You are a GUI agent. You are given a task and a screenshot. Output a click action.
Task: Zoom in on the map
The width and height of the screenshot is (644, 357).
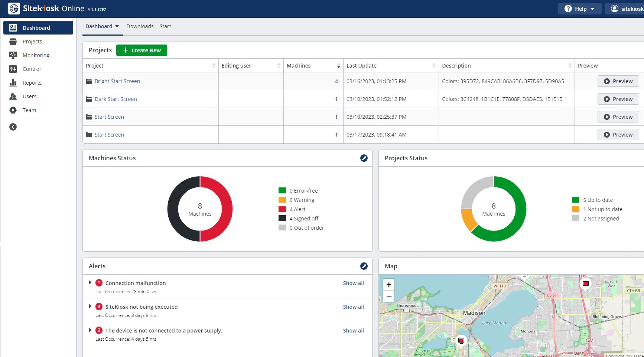click(389, 285)
